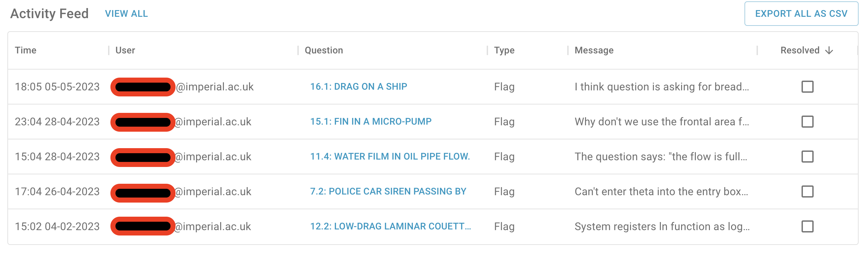The image size is (868, 258).
Task: Mark Police Car Siren flag as resolved
Action: pos(807,191)
